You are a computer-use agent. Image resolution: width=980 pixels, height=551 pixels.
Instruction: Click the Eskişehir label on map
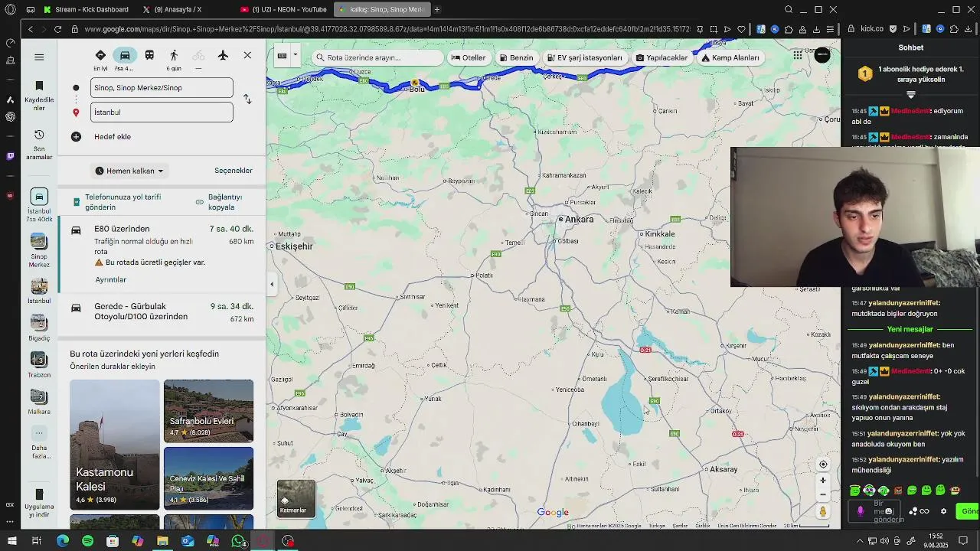point(294,246)
